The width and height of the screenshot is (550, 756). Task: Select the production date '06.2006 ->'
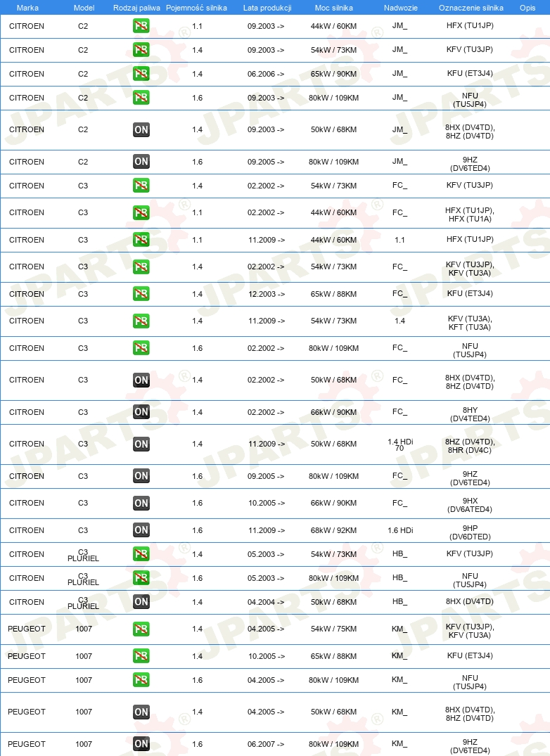(x=266, y=75)
